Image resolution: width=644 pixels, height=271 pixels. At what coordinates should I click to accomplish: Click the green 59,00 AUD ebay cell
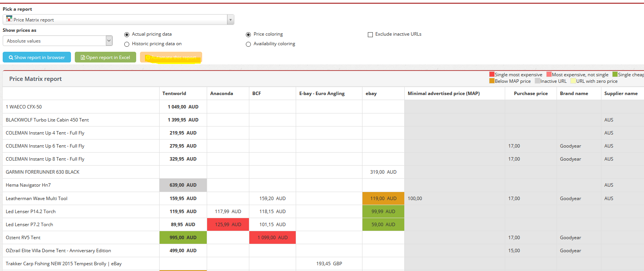coord(383,225)
